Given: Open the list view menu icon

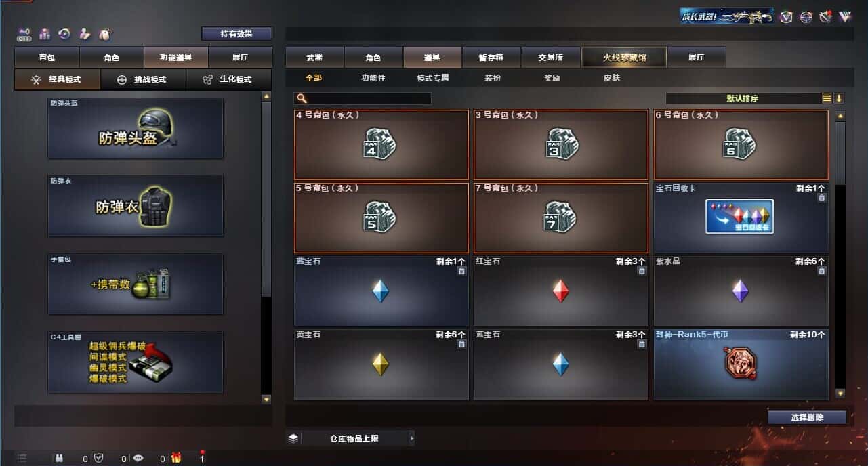Looking at the screenshot, I should click(827, 98).
